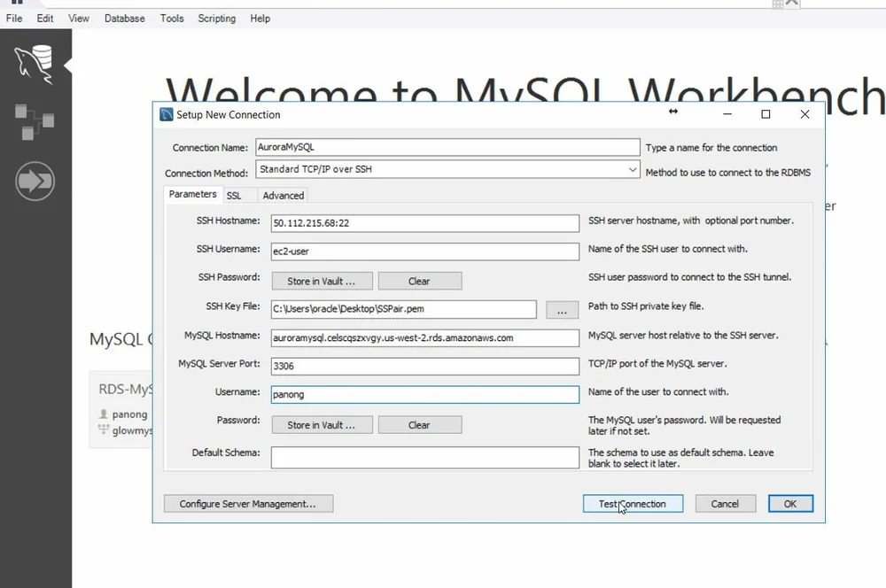Open the View menu
The width and height of the screenshot is (886, 588).
79,19
